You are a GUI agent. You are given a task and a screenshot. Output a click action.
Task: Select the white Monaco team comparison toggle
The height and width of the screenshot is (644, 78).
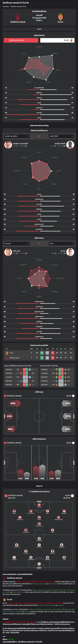pos(57,40)
